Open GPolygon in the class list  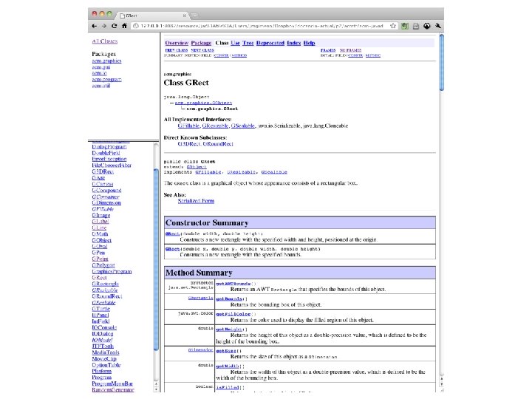coord(103,265)
